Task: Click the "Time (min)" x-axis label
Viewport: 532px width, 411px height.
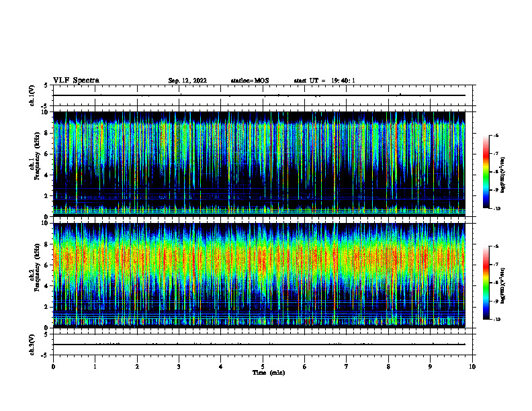Action: 269,373
